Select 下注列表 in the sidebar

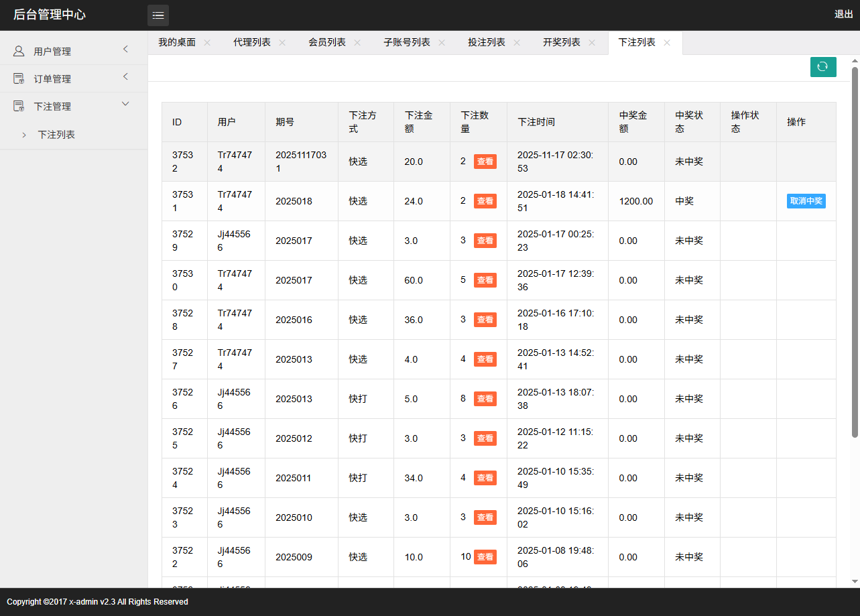56,134
